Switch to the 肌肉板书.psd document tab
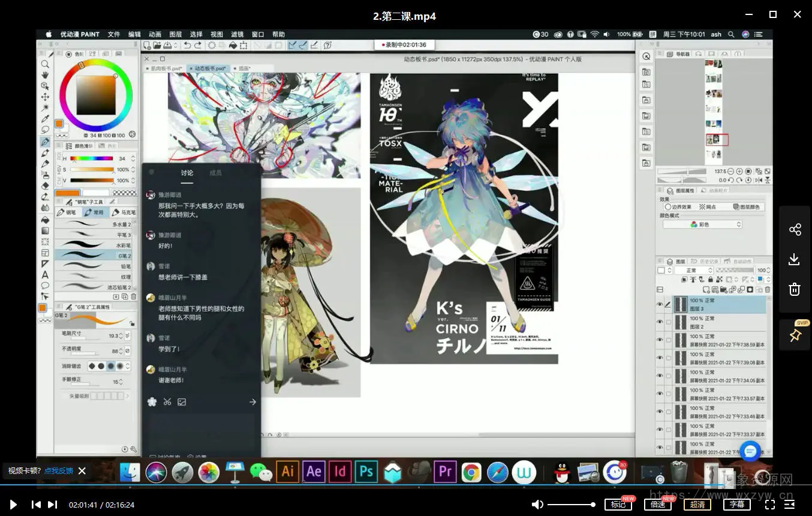The image size is (812, 516). tap(165, 68)
